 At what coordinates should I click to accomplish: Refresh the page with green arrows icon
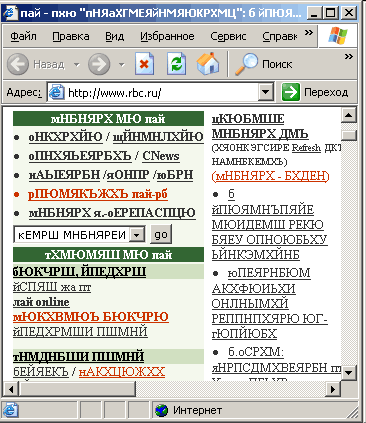pos(176,63)
